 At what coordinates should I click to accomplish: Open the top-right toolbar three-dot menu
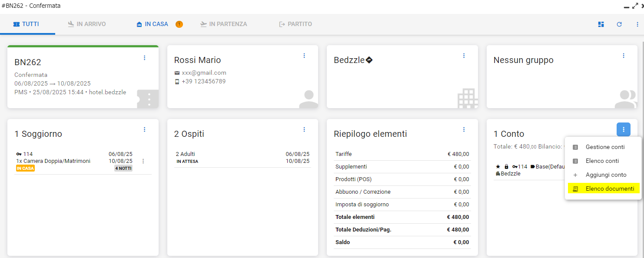tap(637, 24)
